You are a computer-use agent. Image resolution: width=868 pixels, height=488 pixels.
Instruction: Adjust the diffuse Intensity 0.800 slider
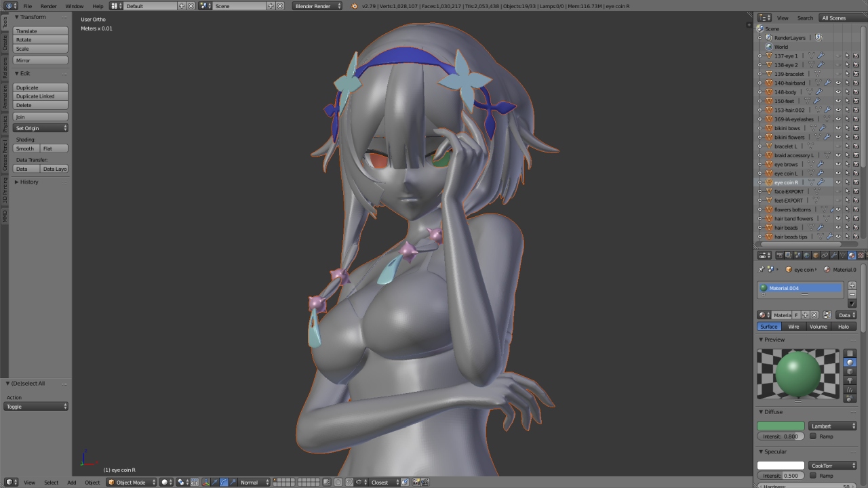tap(781, 436)
